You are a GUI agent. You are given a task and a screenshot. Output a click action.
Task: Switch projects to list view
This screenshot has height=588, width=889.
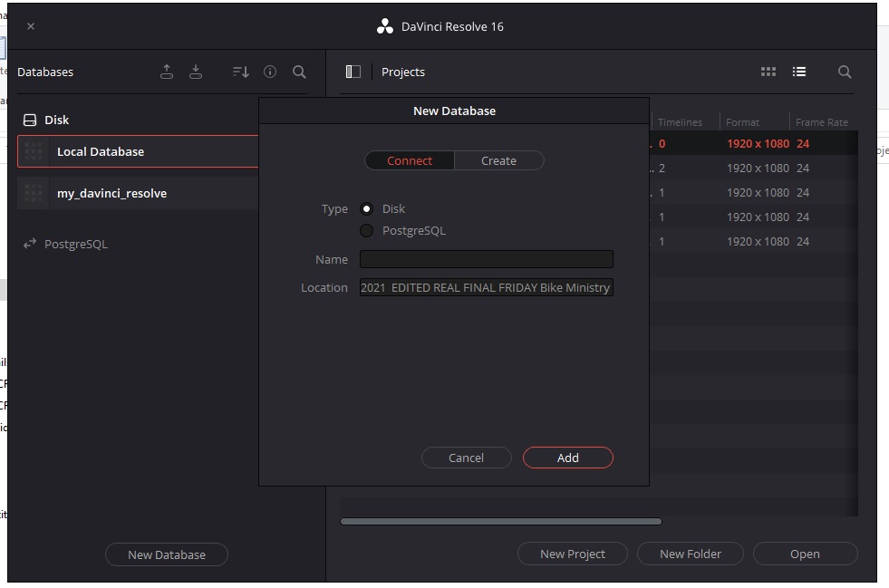pos(799,72)
